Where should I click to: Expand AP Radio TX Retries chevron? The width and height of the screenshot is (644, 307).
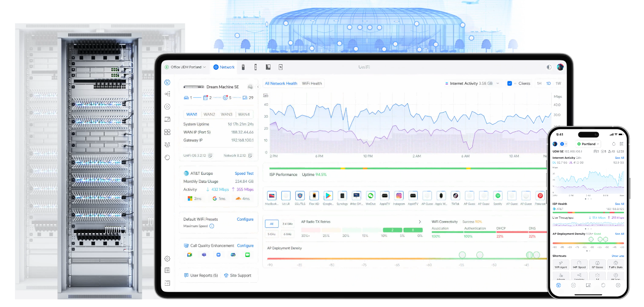420,222
